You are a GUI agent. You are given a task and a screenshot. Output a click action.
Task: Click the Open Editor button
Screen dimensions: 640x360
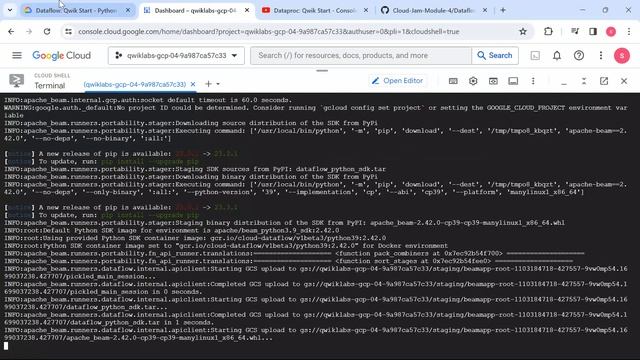click(397, 81)
